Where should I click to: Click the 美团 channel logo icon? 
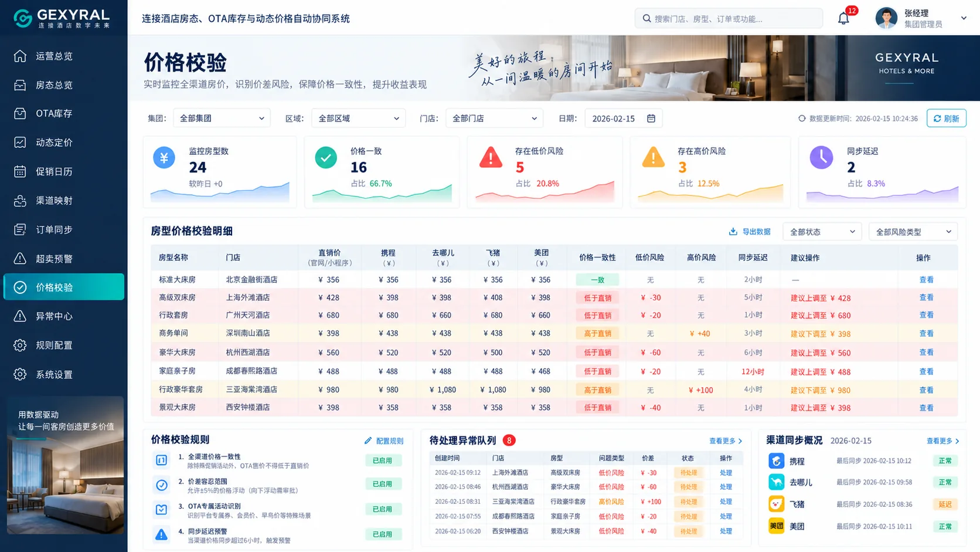[x=776, y=526]
